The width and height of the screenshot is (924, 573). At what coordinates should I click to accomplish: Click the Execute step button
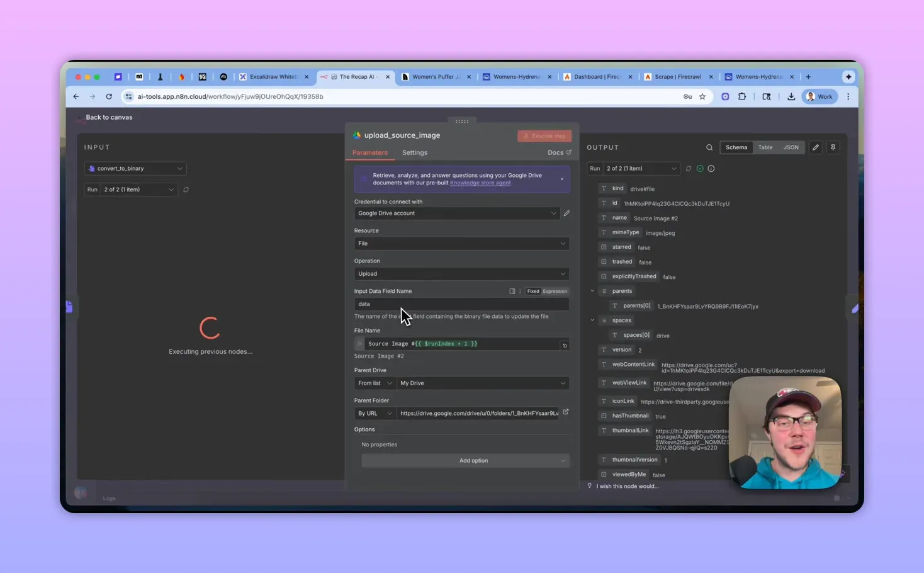point(544,136)
